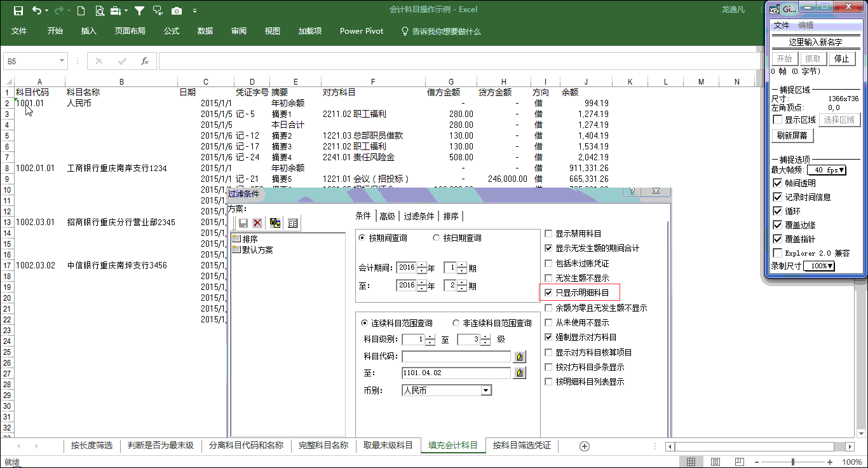Open the 最大帧频 40 fps dropdown
Screen dimensions: 868x468
827,170
